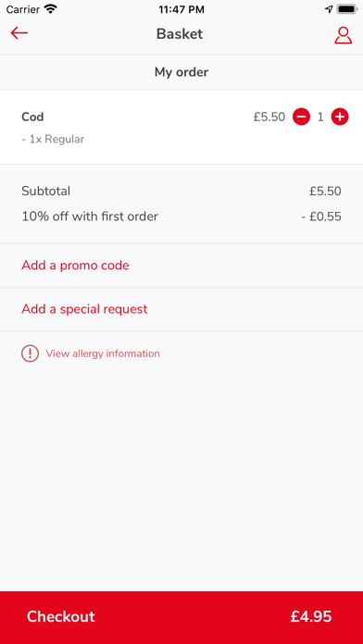Go back using the red arrow
363x644 pixels.
click(19, 33)
